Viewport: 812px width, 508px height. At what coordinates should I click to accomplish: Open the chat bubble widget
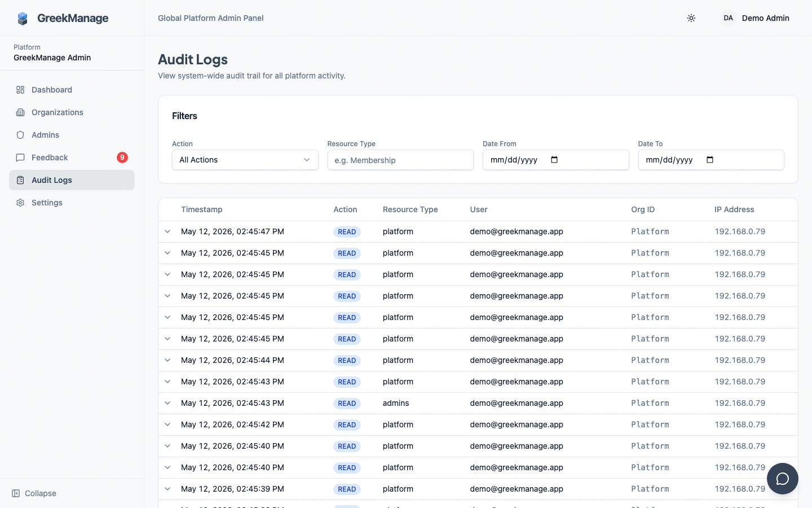point(783,479)
